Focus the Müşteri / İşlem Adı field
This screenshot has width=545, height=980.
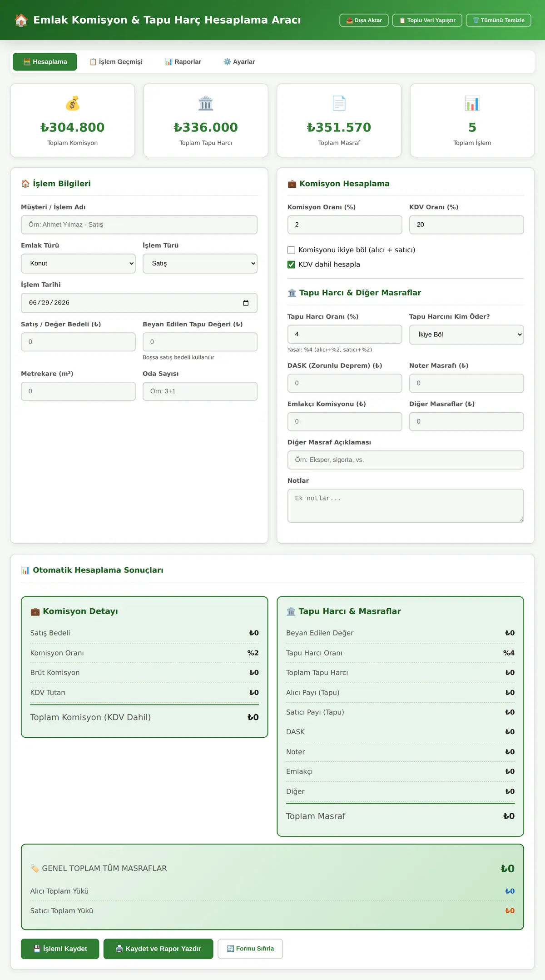click(139, 225)
